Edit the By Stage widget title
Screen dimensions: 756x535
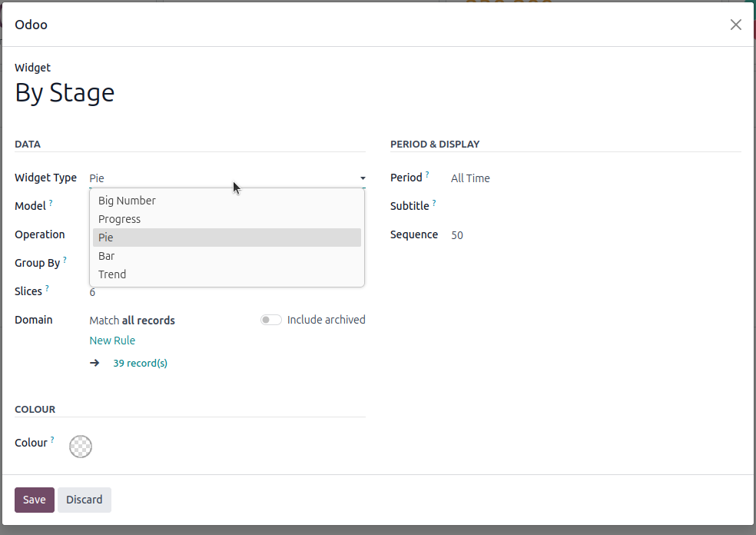65,92
